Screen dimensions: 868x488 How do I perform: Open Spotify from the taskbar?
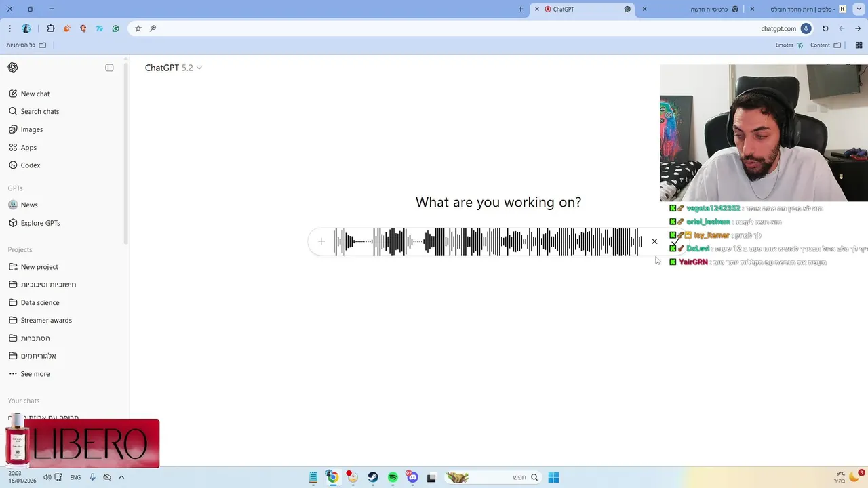tap(393, 477)
